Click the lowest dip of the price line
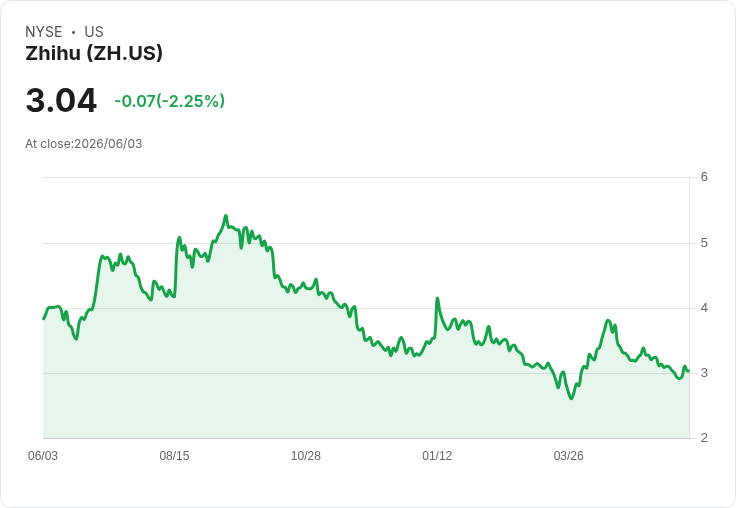The height and width of the screenshot is (508, 736). [x=571, y=398]
